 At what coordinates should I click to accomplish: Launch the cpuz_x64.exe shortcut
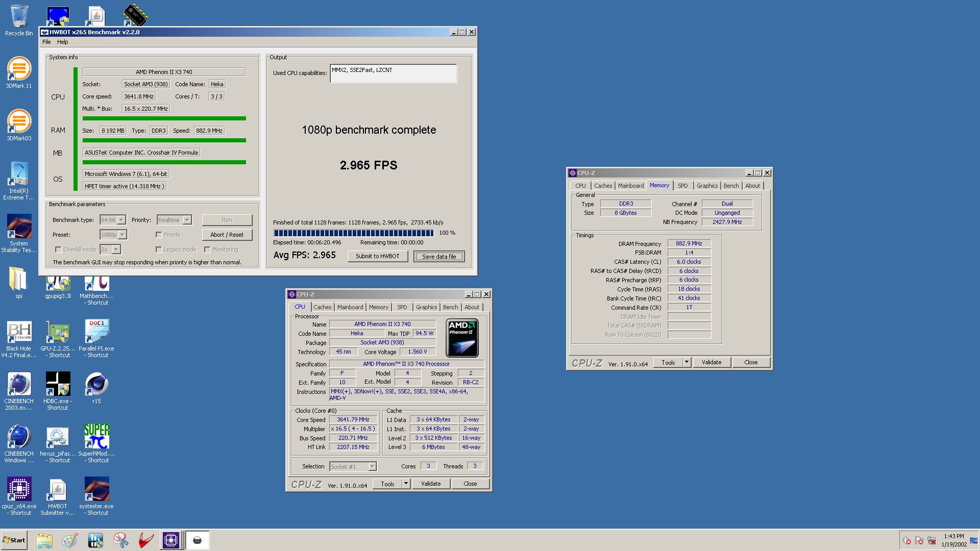(x=19, y=496)
